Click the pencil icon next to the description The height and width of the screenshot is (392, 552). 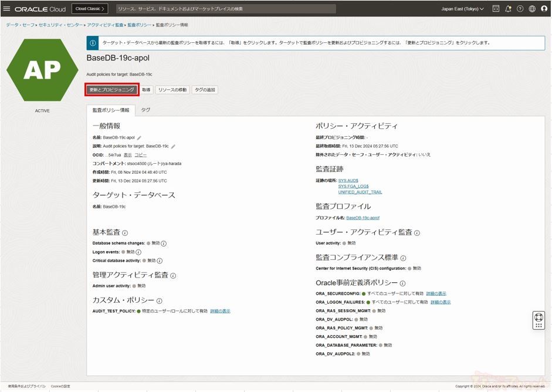point(173,146)
